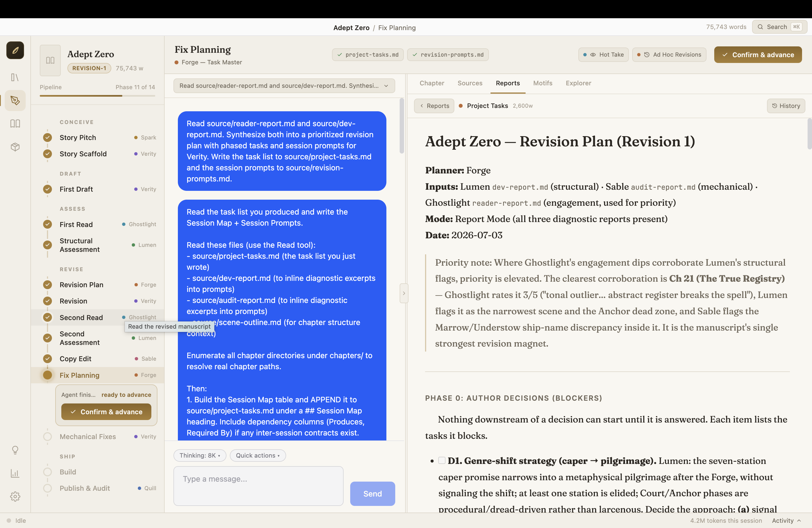
Task: Open the Search field in the top bar
Action: click(780, 27)
